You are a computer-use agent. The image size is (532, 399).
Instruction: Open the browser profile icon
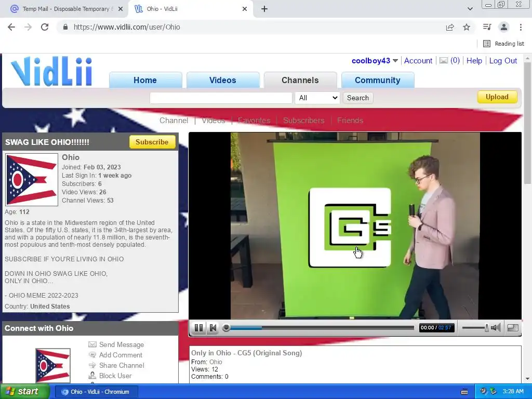coord(504,27)
